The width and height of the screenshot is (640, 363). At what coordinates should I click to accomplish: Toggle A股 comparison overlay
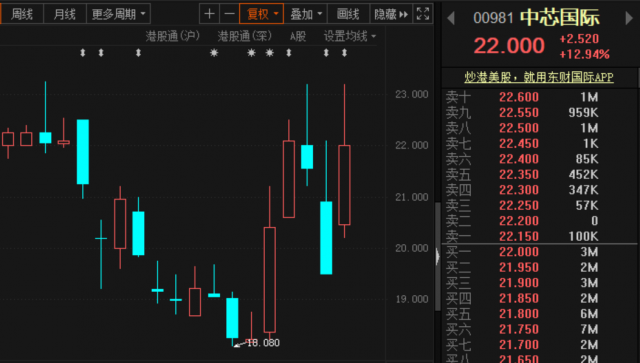point(298,36)
